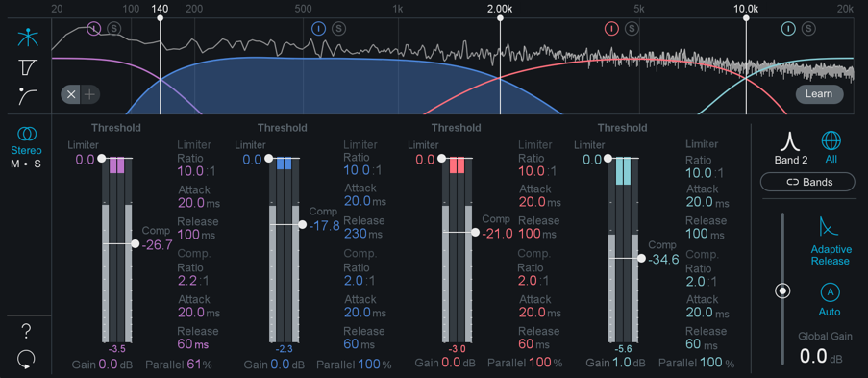Open help with the question mark icon

[x=26, y=332]
